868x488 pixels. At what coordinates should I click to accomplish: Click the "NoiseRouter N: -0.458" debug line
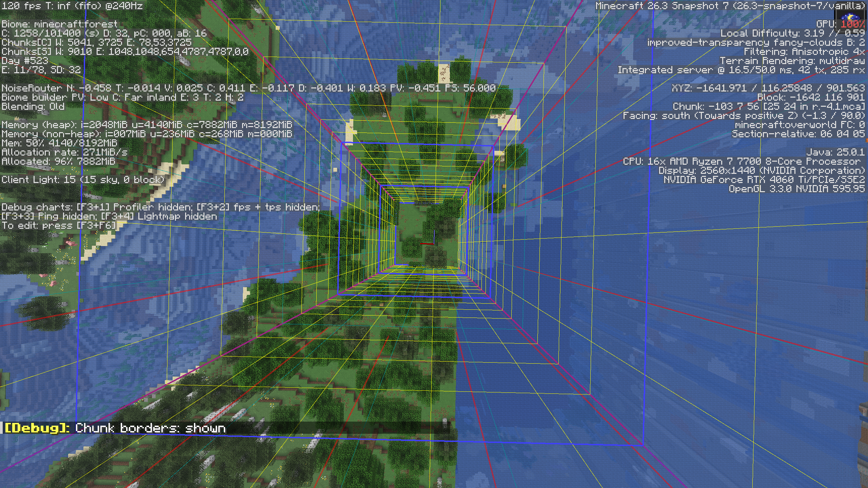pos(249,88)
